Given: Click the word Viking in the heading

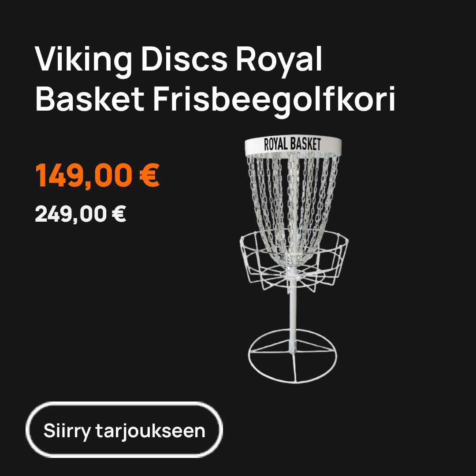Looking at the screenshot, I should click(x=83, y=60).
